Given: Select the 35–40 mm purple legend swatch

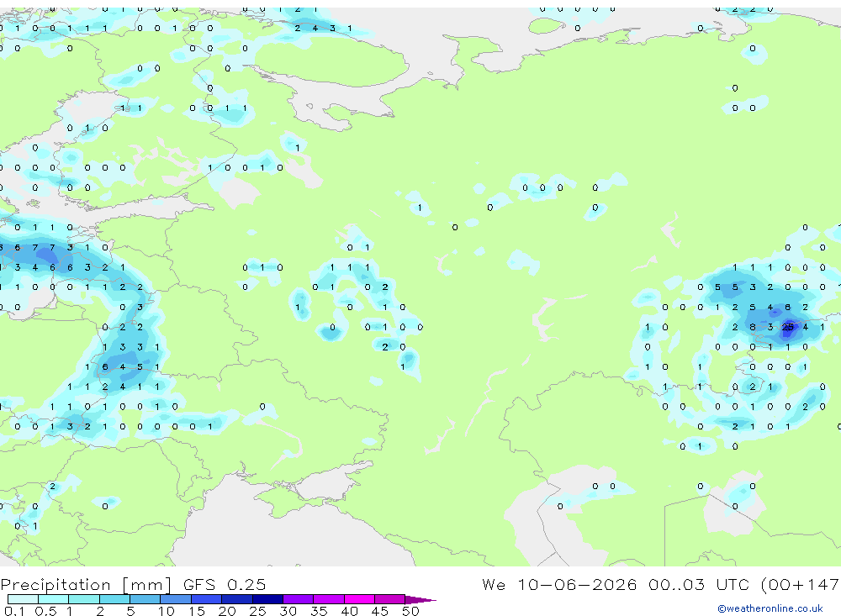Looking at the screenshot, I should (x=329, y=599).
